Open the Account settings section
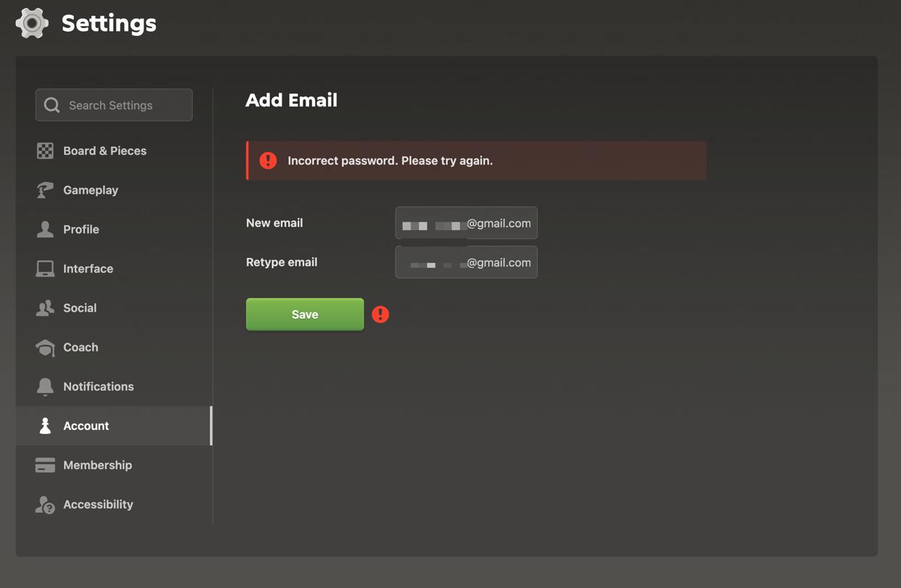901x588 pixels. (114, 426)
